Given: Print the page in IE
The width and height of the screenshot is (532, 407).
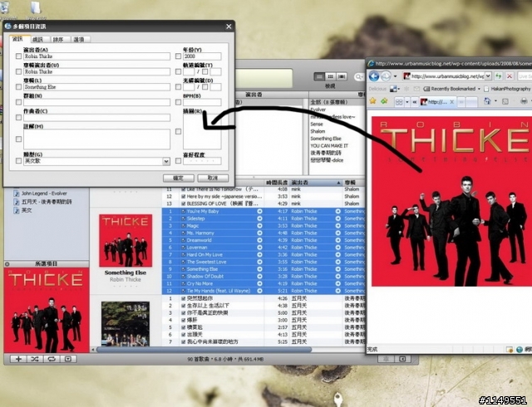Looking at the screenshot, I should [x=524, y=101].
